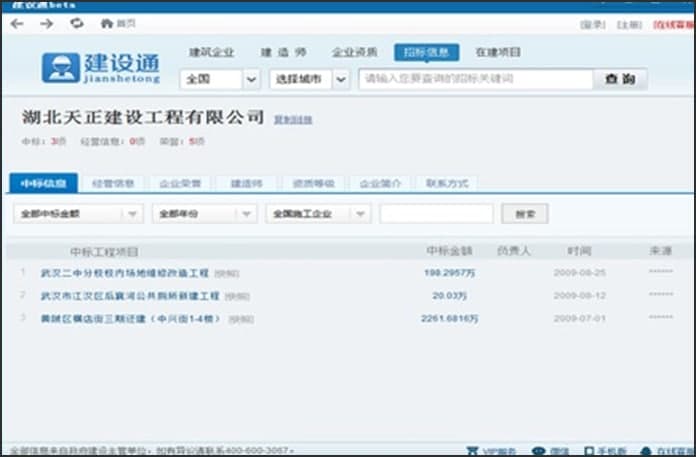The height and width of the screenshot is (457, 696).
Task: Select the 中标信息 tab
Action: click(x=44, y=183)
